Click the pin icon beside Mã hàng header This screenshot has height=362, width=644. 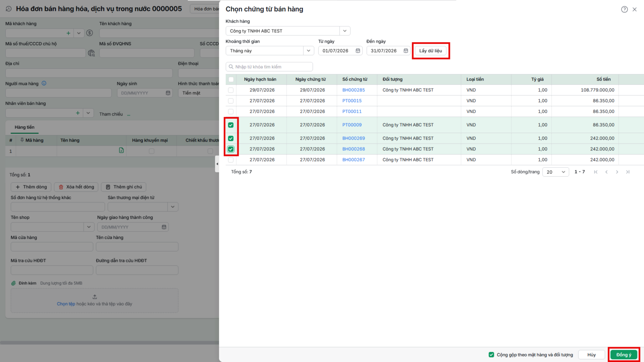coord(22,140)
